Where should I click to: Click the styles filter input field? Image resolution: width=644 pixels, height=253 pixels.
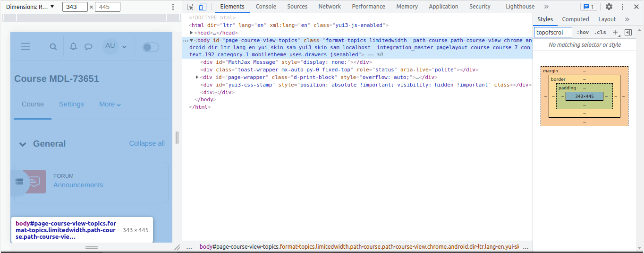point(553,32)
